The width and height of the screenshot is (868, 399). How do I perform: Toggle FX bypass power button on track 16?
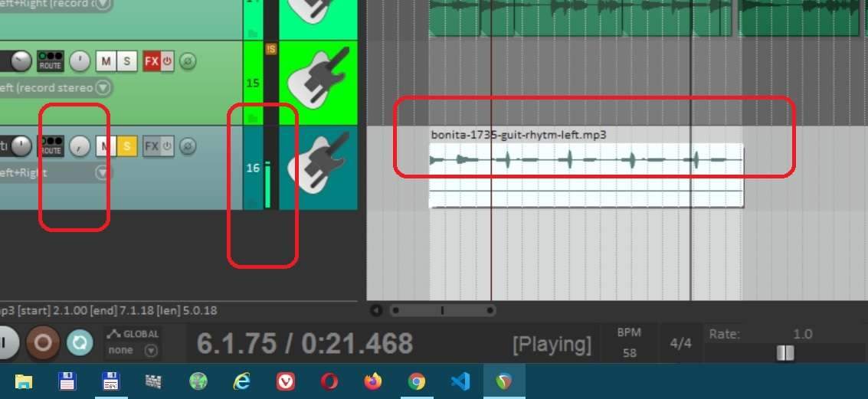166,146
